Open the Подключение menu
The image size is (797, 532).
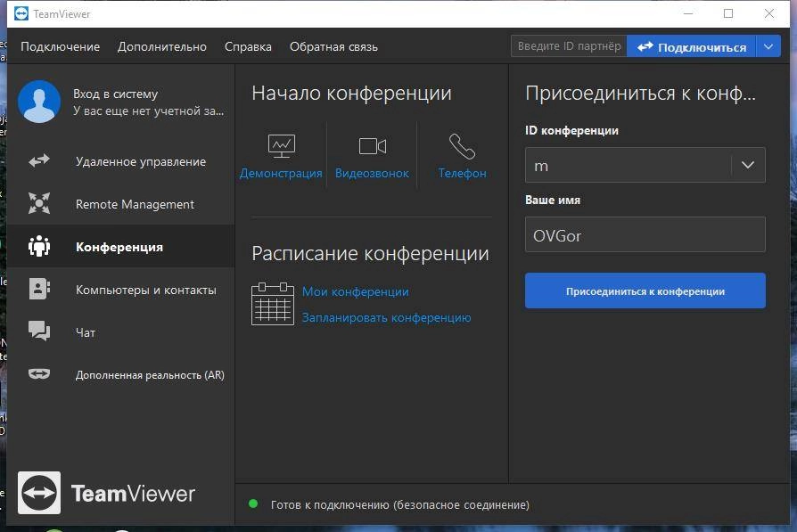tap(60, 46)
